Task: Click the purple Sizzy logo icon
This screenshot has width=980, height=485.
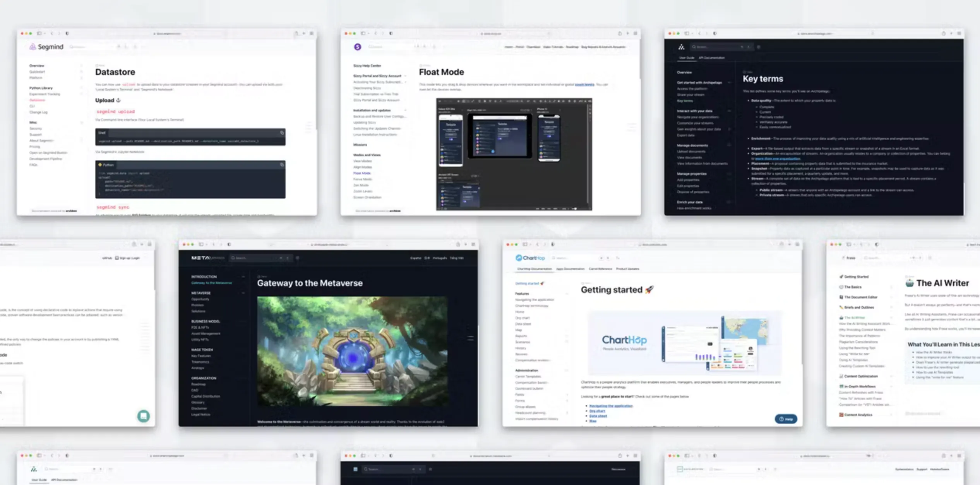Action: (x=357, y=47)
